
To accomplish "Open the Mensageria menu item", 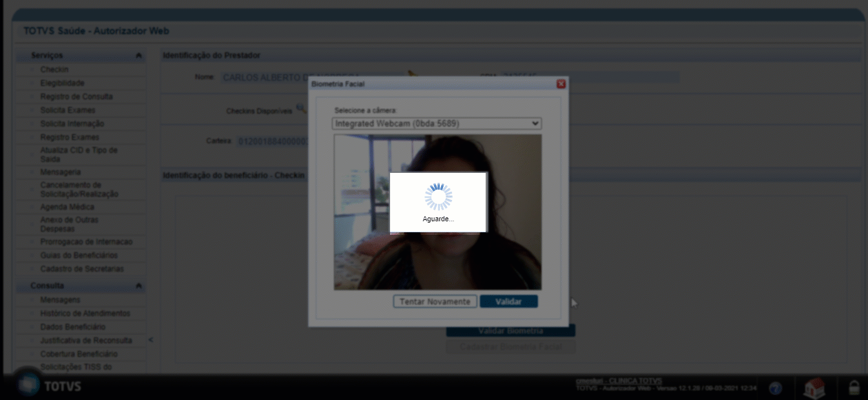I will click(x=61, y=173).
